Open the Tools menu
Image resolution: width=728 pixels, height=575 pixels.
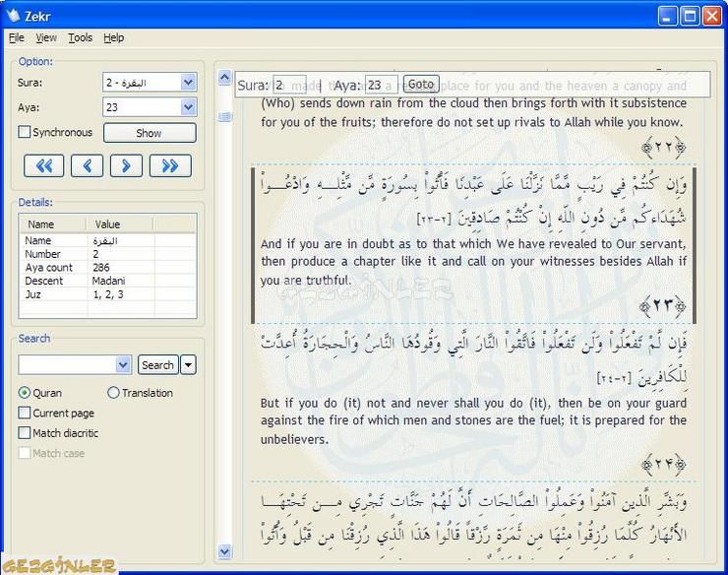pyautogui.click(x=80, y=37)
